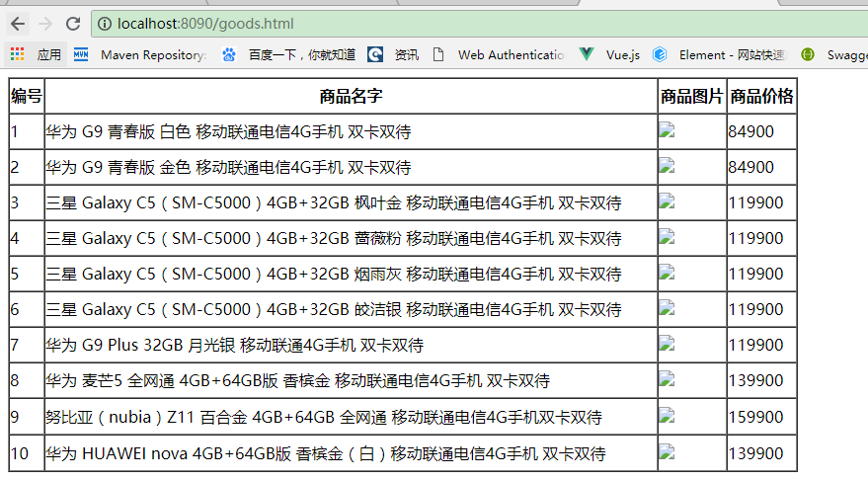Screen dimensions: 868x480
Task: Click the Swagger green favicon
Action: tap(808, 54)
